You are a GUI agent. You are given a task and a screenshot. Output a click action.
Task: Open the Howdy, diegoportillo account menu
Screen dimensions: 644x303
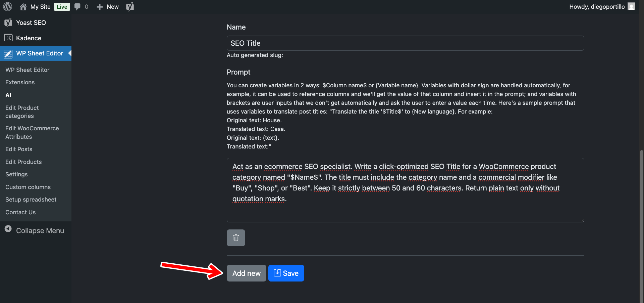[x=597, y=7]
